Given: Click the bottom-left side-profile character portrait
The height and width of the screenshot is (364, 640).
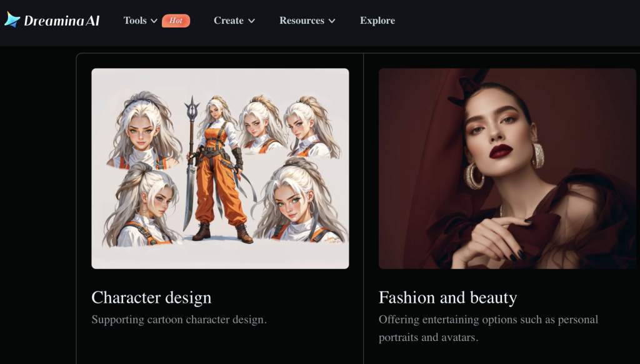Looking at the screenshot, I should (142, 206).
